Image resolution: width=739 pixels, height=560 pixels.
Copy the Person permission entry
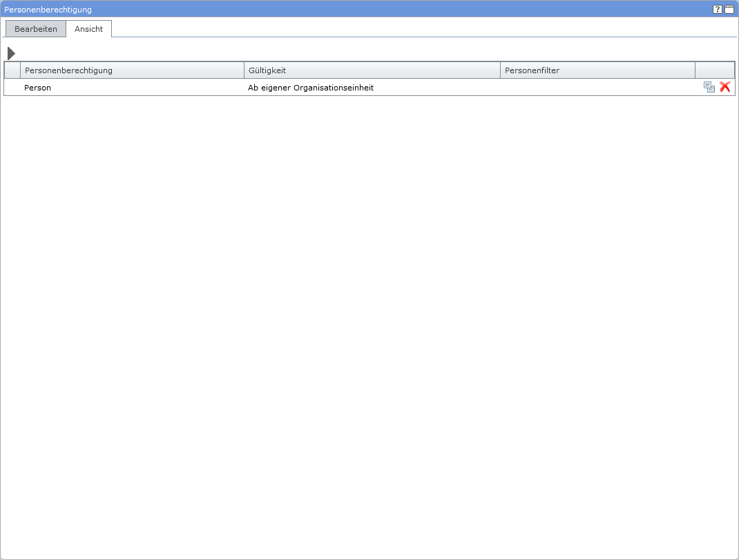[x=709, y=87]
